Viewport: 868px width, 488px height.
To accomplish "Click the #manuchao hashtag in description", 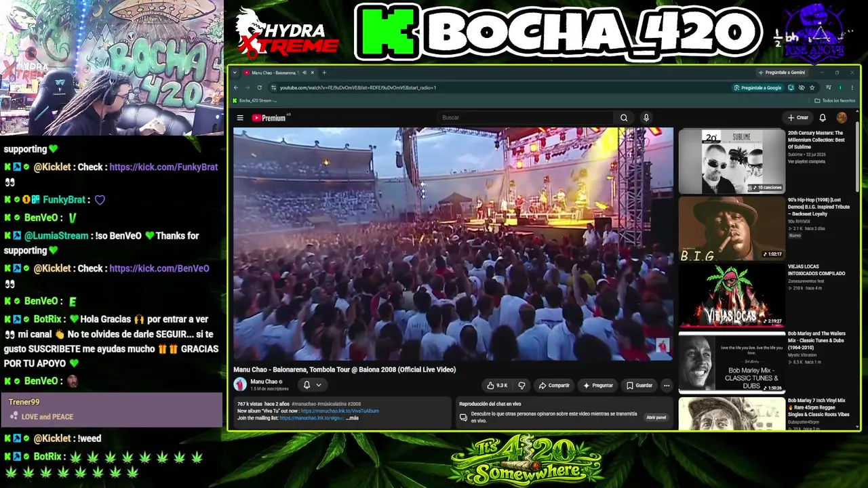I will (302, 404).
